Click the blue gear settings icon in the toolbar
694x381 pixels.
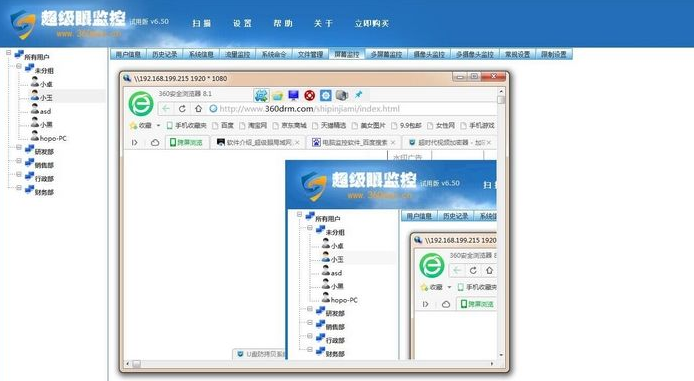pyautogui.click(x=325, y=95)
